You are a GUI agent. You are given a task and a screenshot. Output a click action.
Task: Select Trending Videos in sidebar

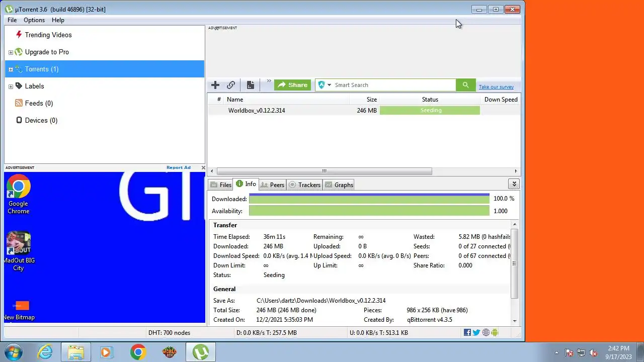pyautogui.click(x=48, y=35)
